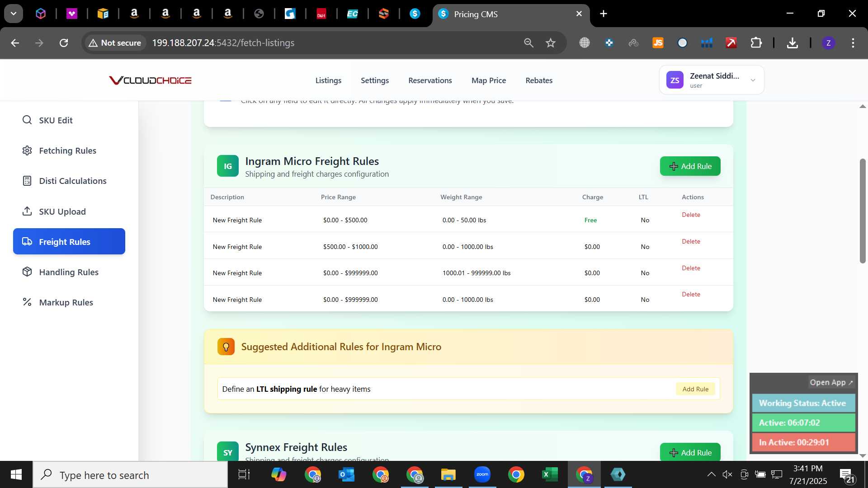
Task: Open Excel from the taskbar
Action: [550, 474]
